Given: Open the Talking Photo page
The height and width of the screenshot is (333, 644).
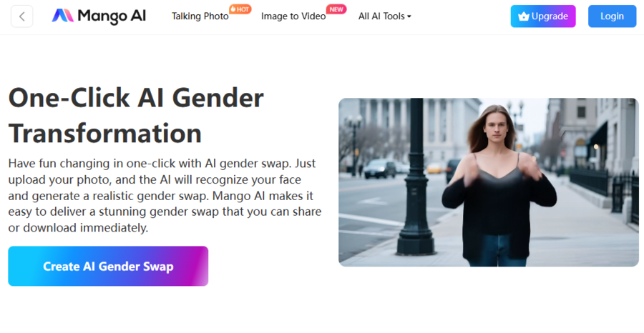Looking at the screenshot, I should (200, 16).
